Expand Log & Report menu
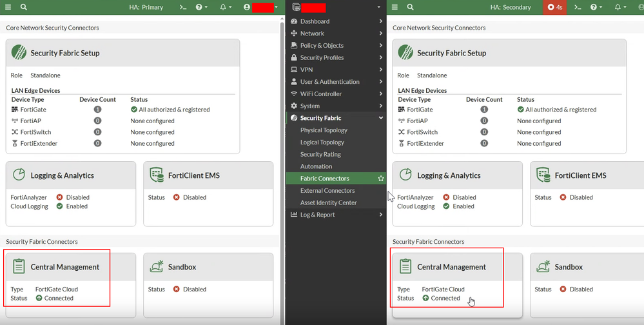Viewport: 644px width, 325px height. click(x=336, y=215)
